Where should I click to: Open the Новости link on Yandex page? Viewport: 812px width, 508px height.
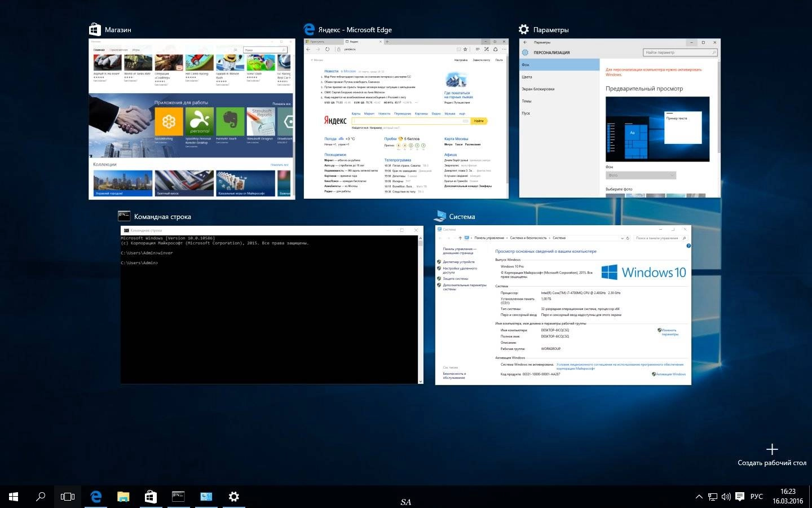point(331,71)
